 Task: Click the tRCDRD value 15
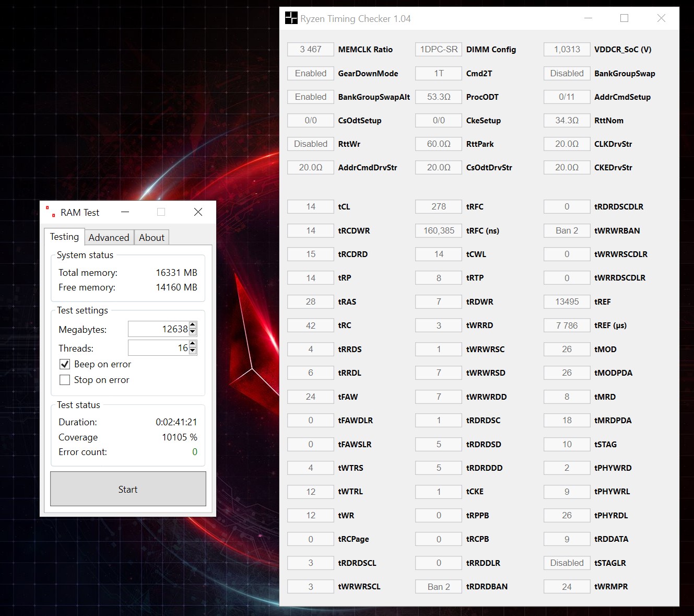[x=311, y=254]
